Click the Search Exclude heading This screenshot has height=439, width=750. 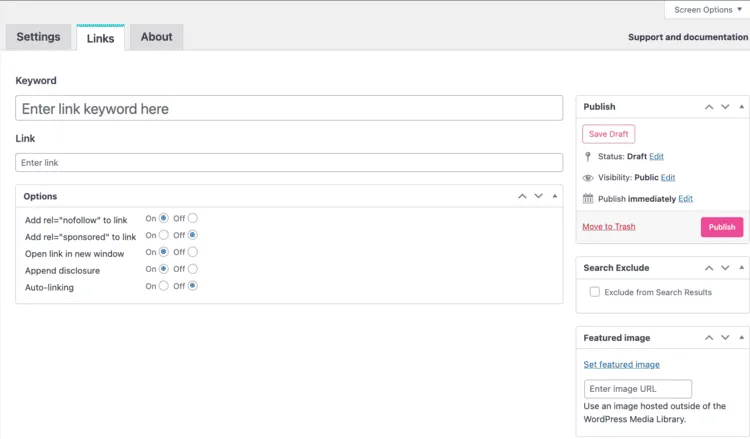click(616, 268)
